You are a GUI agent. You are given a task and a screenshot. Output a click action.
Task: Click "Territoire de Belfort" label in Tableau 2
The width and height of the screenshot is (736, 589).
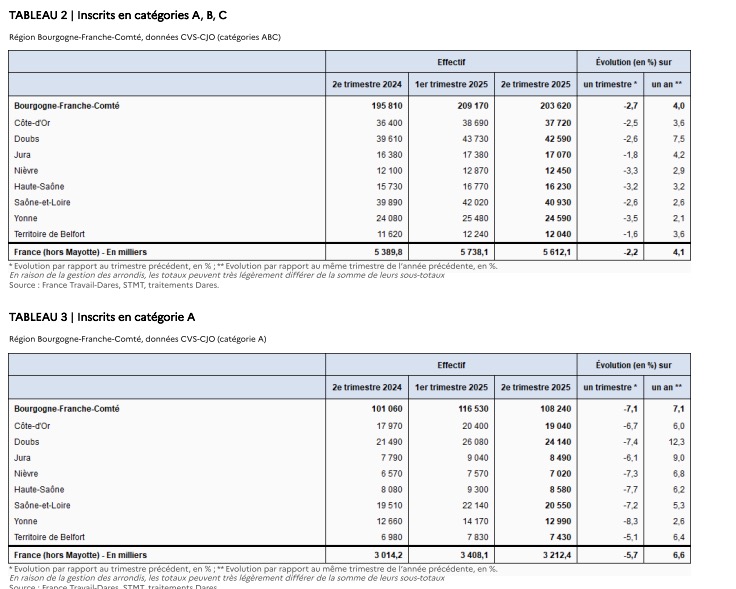pyautogui.click(x=49, y=234)
